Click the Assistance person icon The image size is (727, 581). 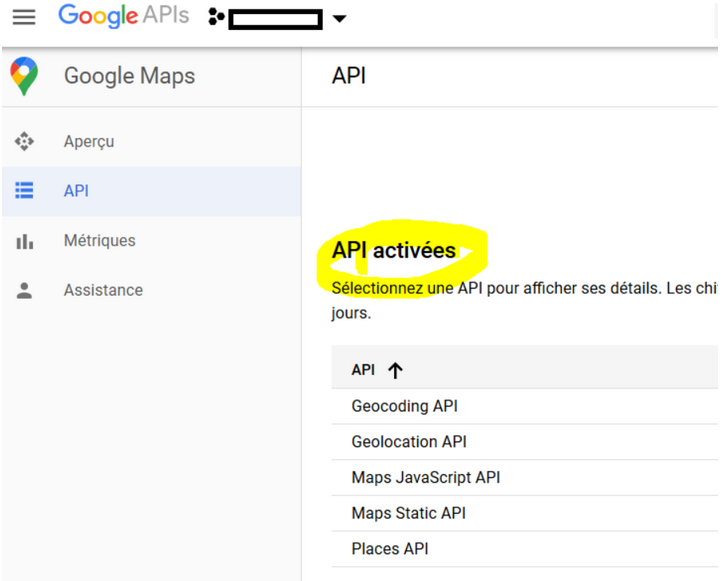tap(24, 291)
